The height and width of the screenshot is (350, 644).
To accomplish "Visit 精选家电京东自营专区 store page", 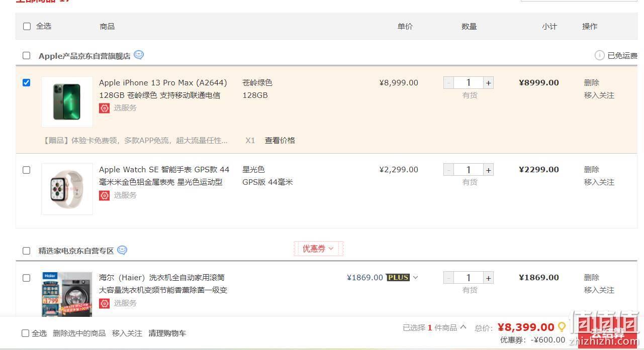I will click(76, 251).
